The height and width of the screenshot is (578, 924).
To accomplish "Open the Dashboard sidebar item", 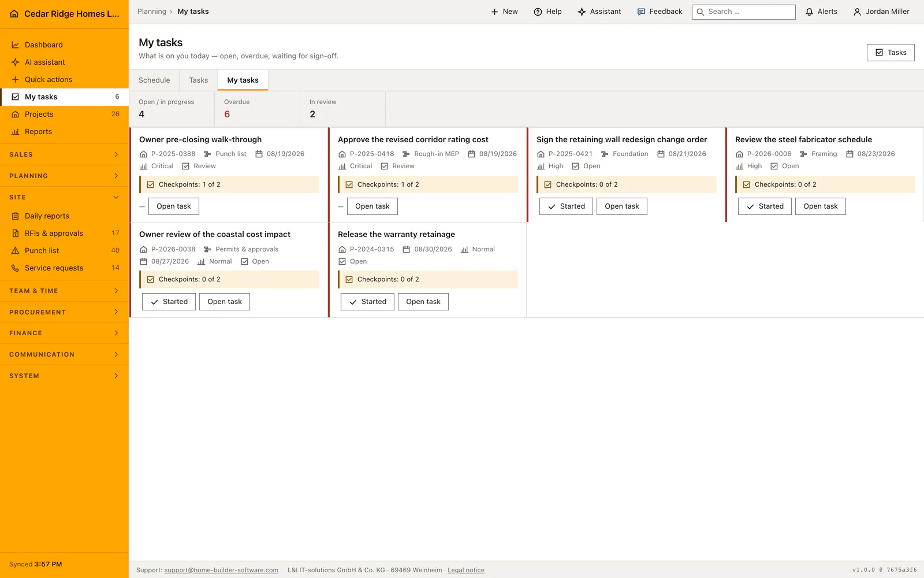I will [64, 45].
